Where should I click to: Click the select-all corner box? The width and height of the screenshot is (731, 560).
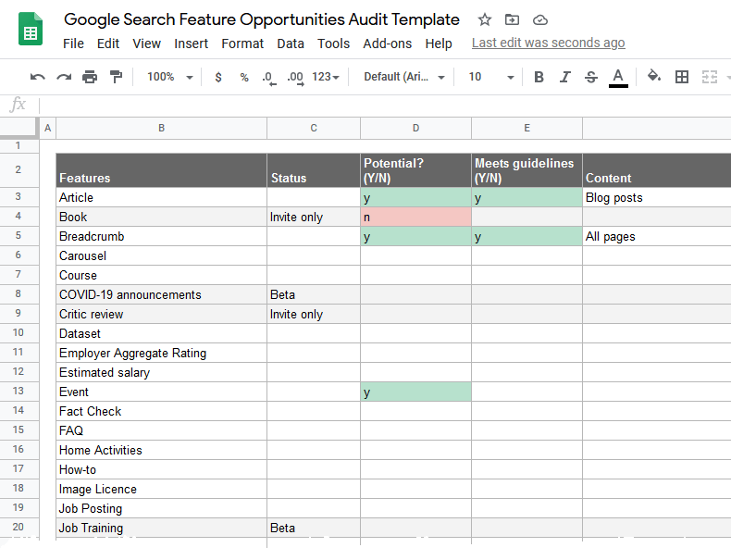[x=19, y=128]
